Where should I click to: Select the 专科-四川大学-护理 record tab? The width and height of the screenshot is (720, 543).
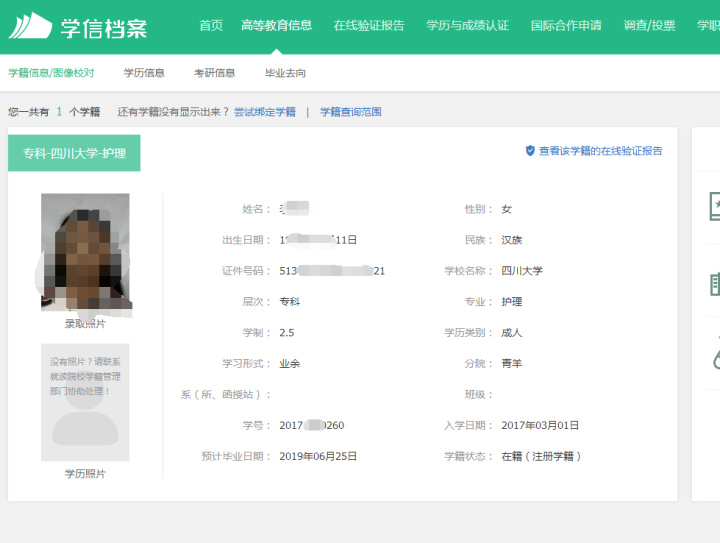click(74, 153)
